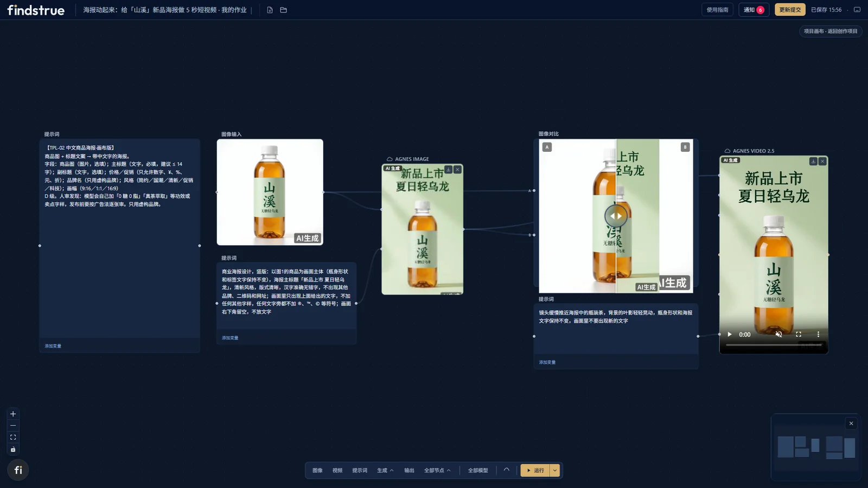Viewport: 868px width, 488px height.
Task: Click the 更新提交 button
Action: tap(790, 10)
